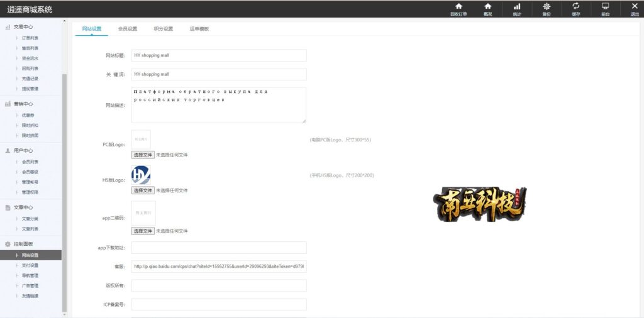Open 售后列表 in the sidebar

click(x=30, y=48)
